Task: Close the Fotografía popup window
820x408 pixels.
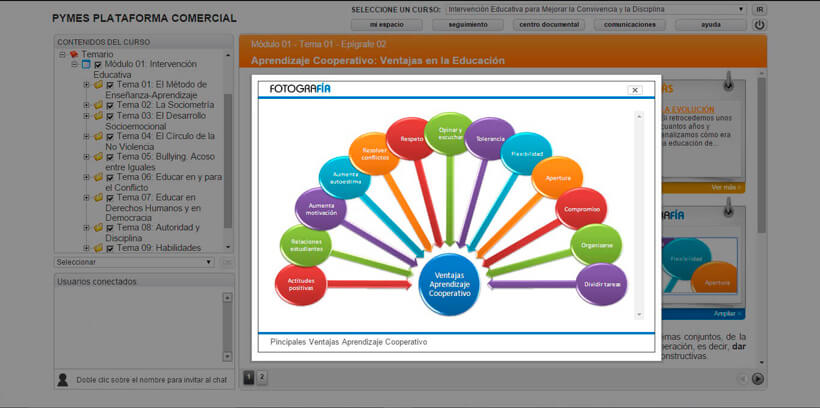Action: (635, 90)
